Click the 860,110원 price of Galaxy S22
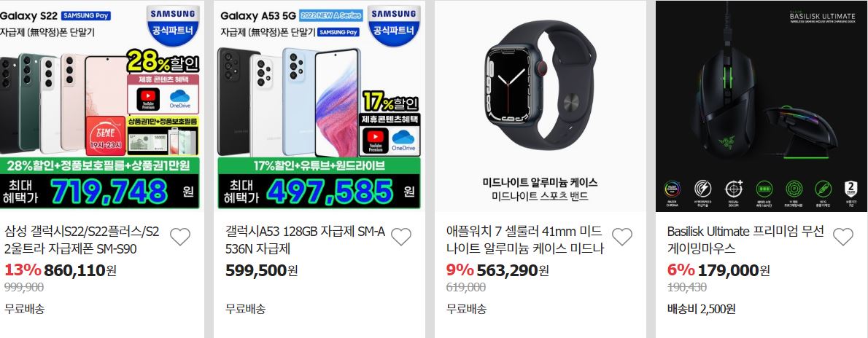868x338 pixels. (80, 270)
